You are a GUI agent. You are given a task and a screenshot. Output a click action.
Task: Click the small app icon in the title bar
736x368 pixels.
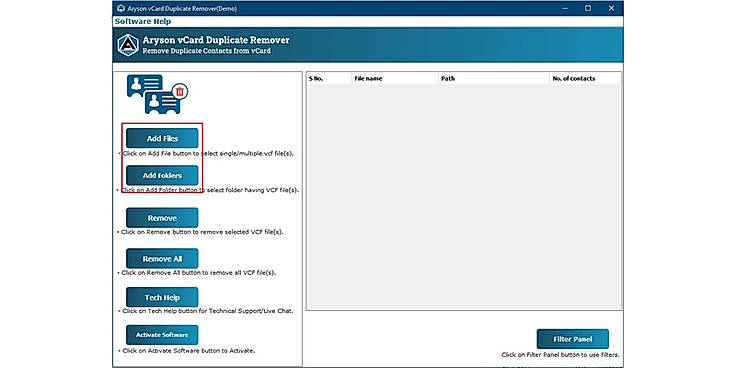click(x=121, y=8)
